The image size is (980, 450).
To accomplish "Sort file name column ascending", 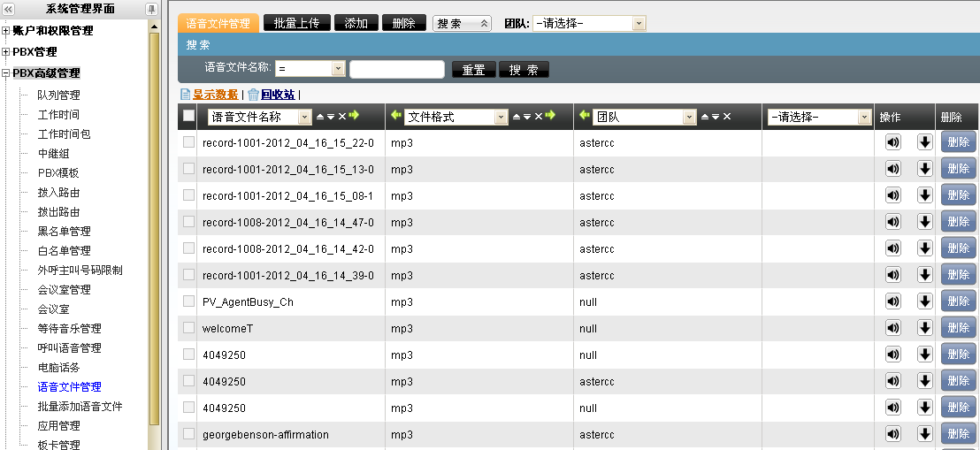I will (x=320, y=117).
